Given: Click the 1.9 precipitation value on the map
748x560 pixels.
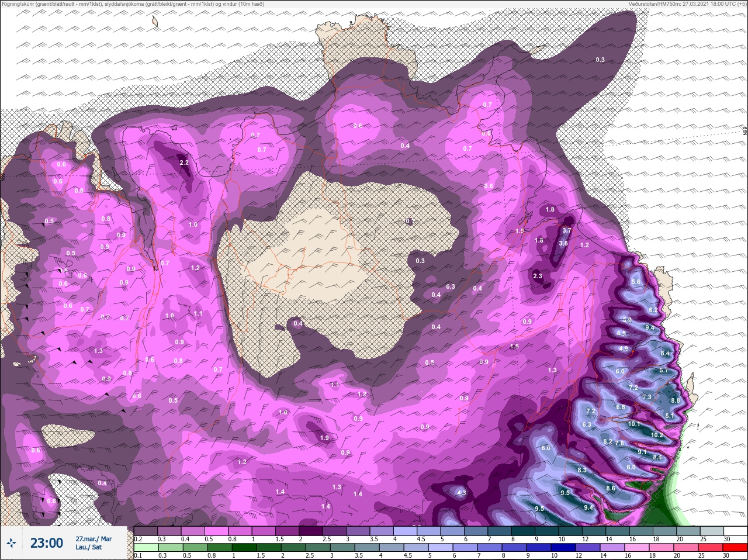Looking at the screenshot, I should [324, 438].
